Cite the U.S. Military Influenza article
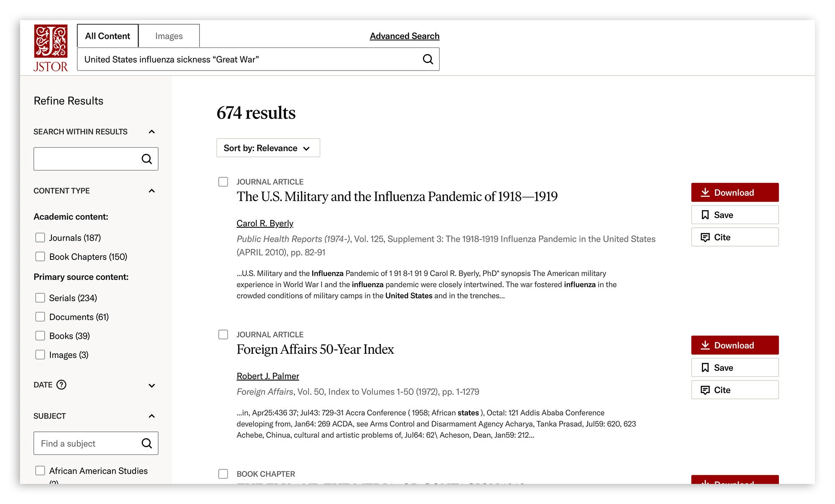This screenshot has width=835, height=504. click(x=735, y=237)
